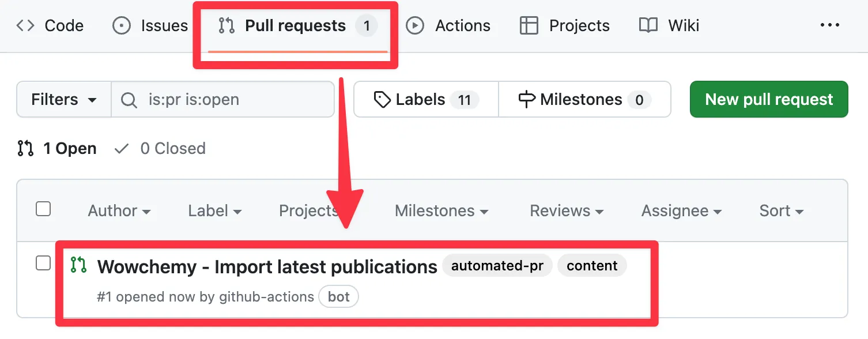The height and width of the screenshot is (339, 868).
Task: Open Wowchemy - Import latest publications link
Action: coord(267,267)
